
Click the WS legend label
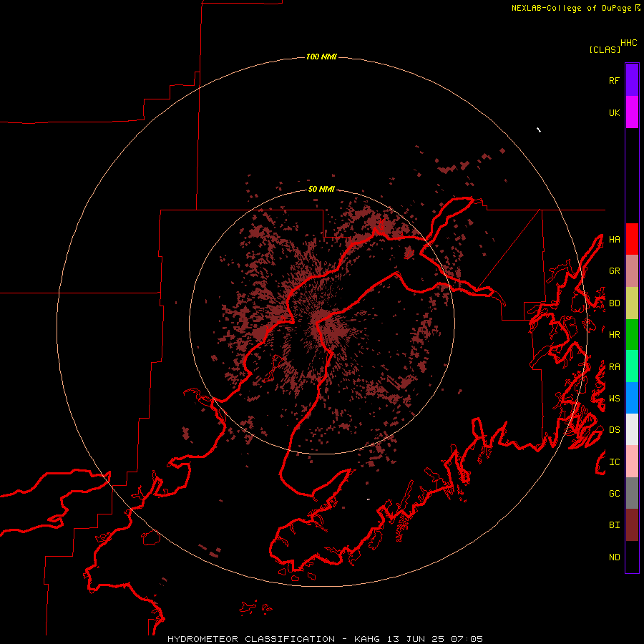coord(614,398)
